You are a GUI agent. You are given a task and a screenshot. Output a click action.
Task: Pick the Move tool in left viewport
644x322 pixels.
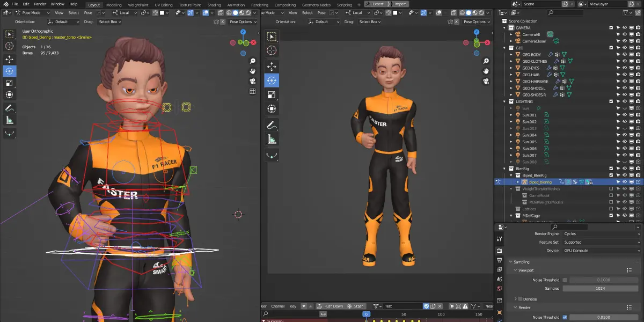(x=10, y=59)
